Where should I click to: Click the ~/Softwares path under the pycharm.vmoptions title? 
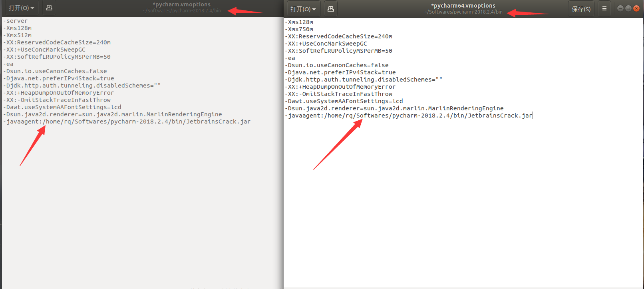pyautogui.click(x=182, y=11)
